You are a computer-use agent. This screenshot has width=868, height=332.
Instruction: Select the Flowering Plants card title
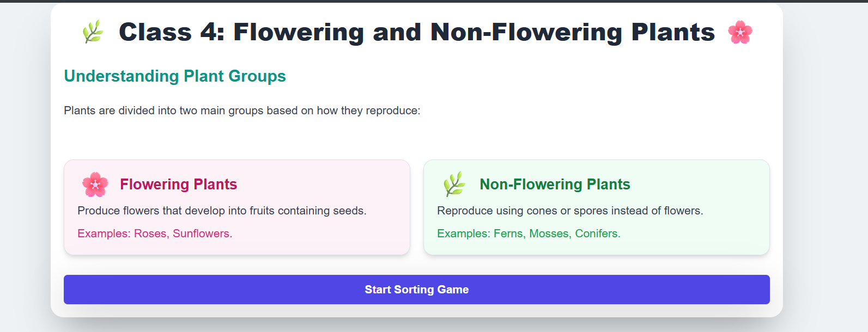pyautogui.click(x=179, y=184)
